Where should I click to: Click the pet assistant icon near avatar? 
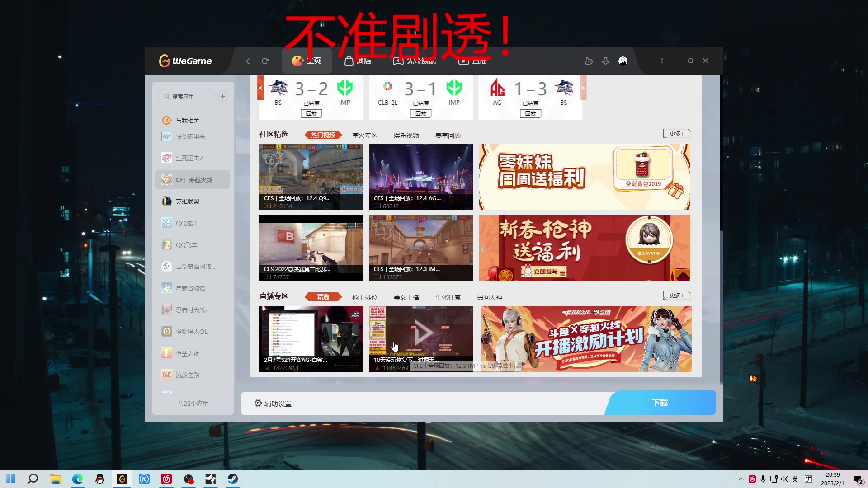[x=589, y=61]
